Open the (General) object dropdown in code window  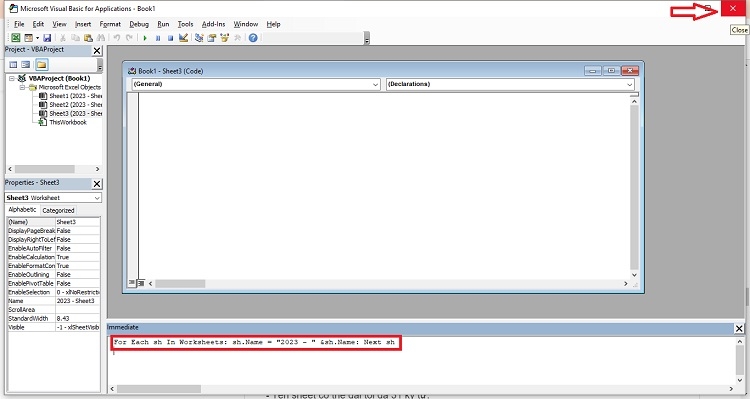point(375,85)
